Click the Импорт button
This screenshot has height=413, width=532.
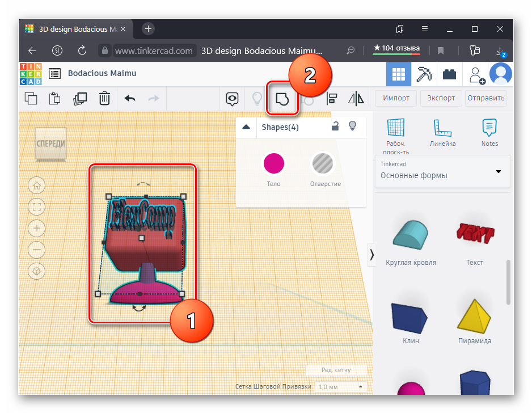(396, 98)
